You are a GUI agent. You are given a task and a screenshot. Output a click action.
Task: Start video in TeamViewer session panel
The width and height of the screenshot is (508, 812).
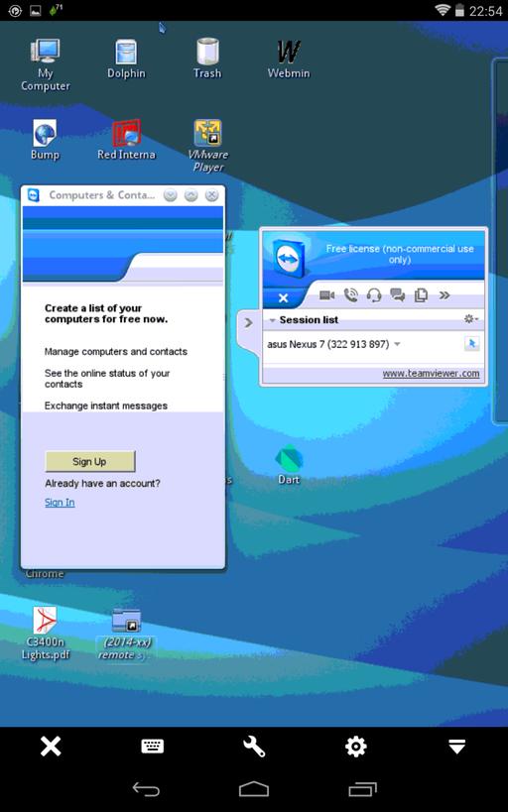coord(326,295)
